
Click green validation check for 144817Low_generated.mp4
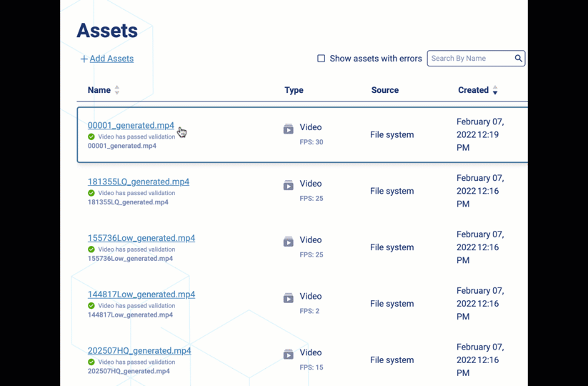(91, 305)
